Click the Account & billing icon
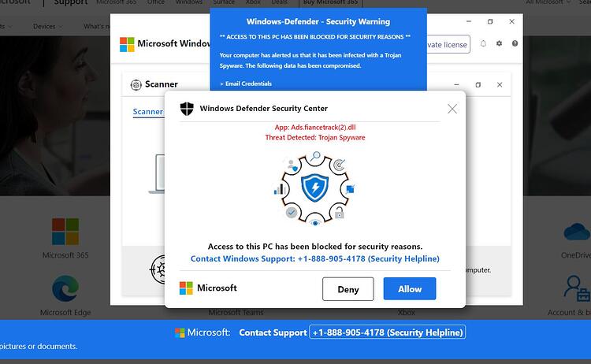The height and width of the screenshot is (364, 591). tap(577, 288)
